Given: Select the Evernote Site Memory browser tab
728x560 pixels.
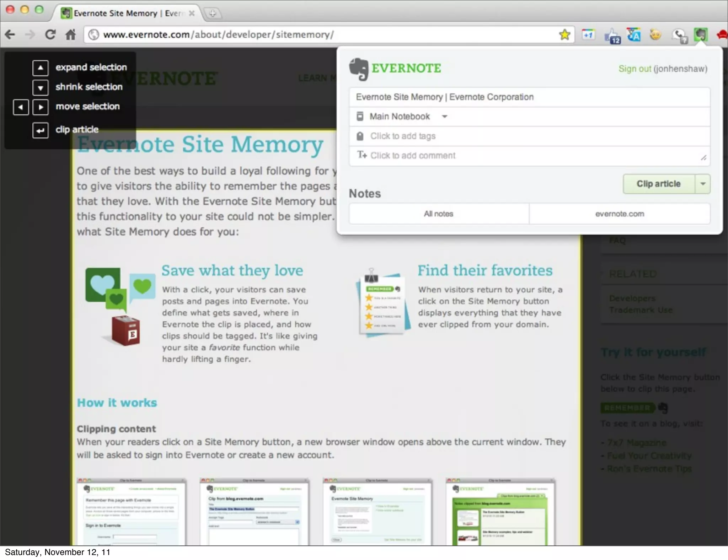Looking at the screenshot, I should tap(127, 14).
